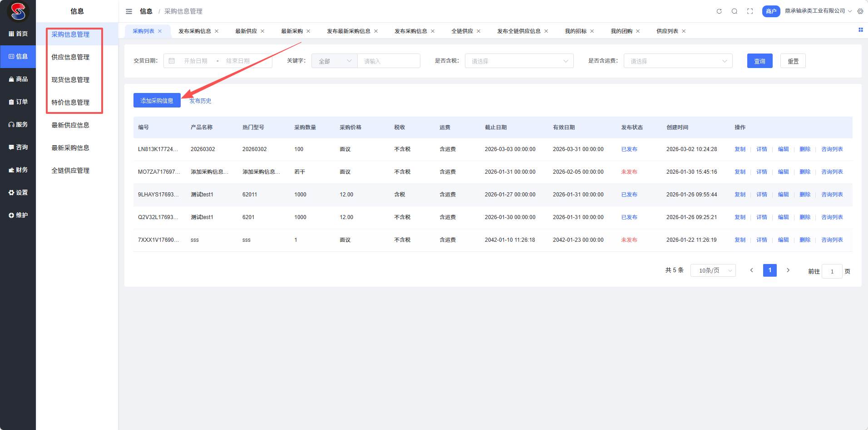Viewport: 868px width, 430px height.
Task: Select 供应信息管理 in the submenu
Action: click(x=70, y=57)
